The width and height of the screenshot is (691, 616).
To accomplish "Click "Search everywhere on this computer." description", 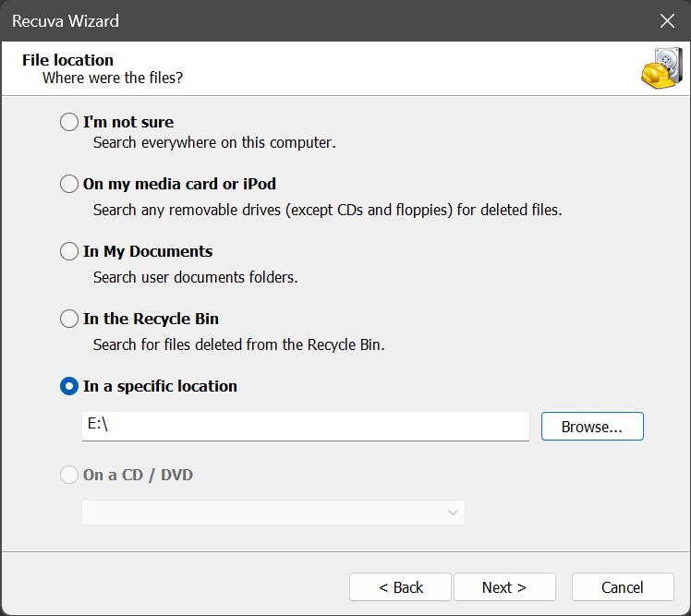I will (x=214, y=142).
